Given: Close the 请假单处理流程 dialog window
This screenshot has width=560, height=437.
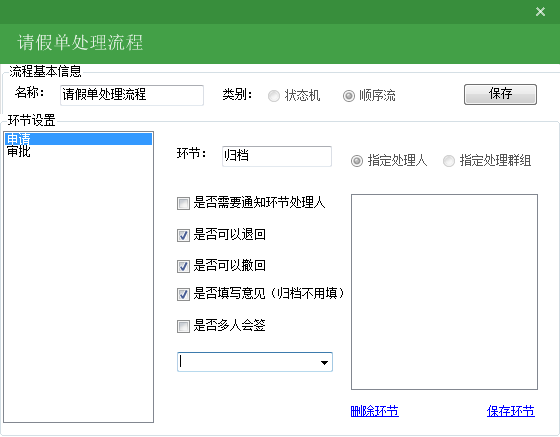Looking at the screenshot, I should click(x=540, y=12).
